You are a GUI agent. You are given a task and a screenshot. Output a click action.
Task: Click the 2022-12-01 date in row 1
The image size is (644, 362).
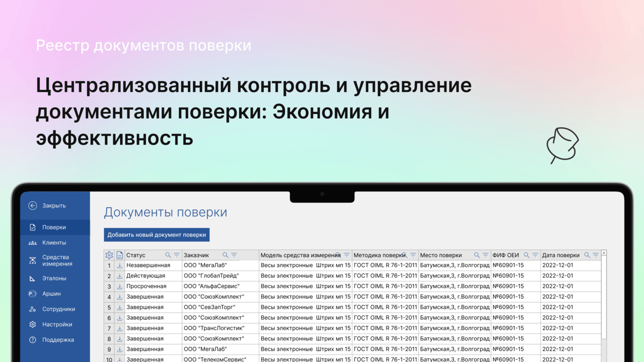571,265
